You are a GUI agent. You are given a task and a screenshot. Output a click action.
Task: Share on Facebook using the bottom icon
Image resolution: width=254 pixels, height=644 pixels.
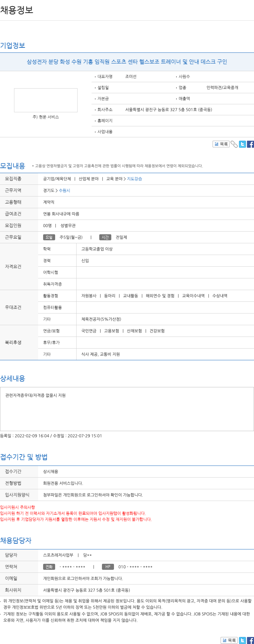[250, 640]
